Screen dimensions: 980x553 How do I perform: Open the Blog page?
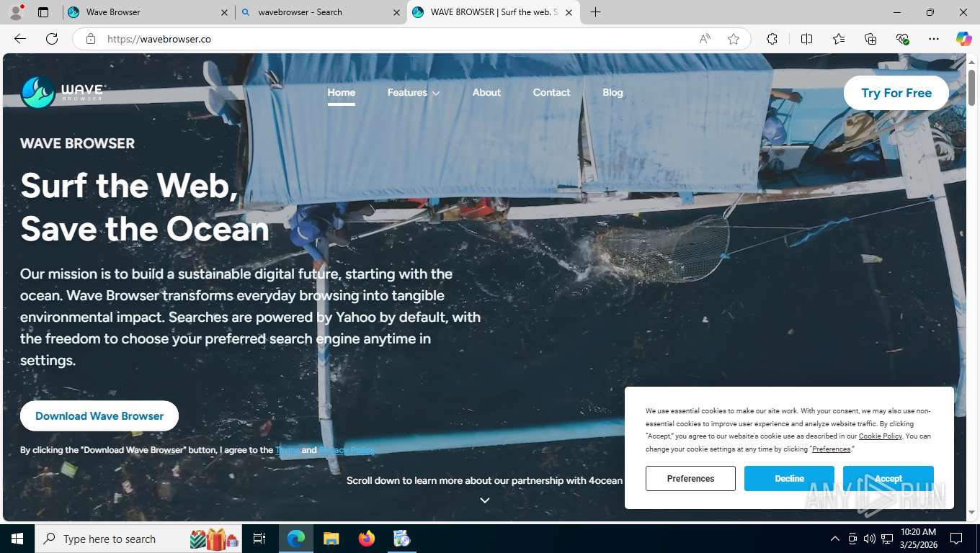612,92
